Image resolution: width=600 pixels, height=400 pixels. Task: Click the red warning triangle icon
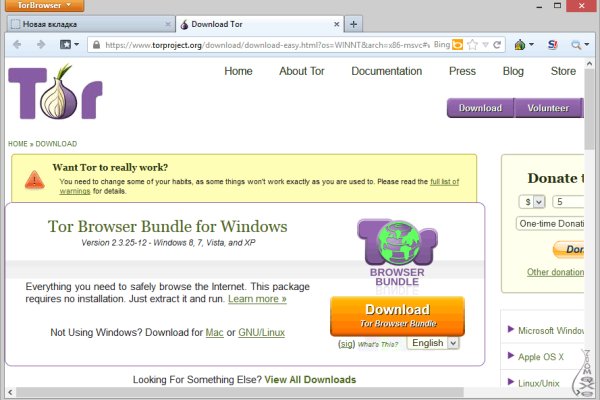point(35,180)
